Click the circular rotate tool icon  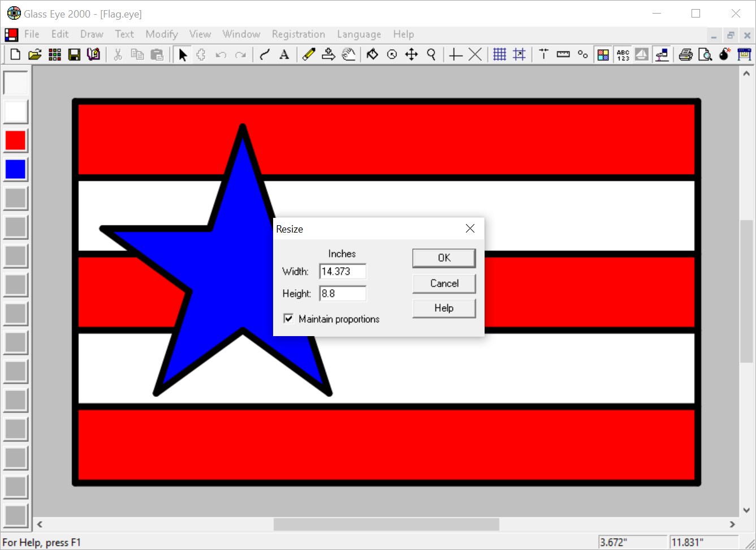(392, 54)
